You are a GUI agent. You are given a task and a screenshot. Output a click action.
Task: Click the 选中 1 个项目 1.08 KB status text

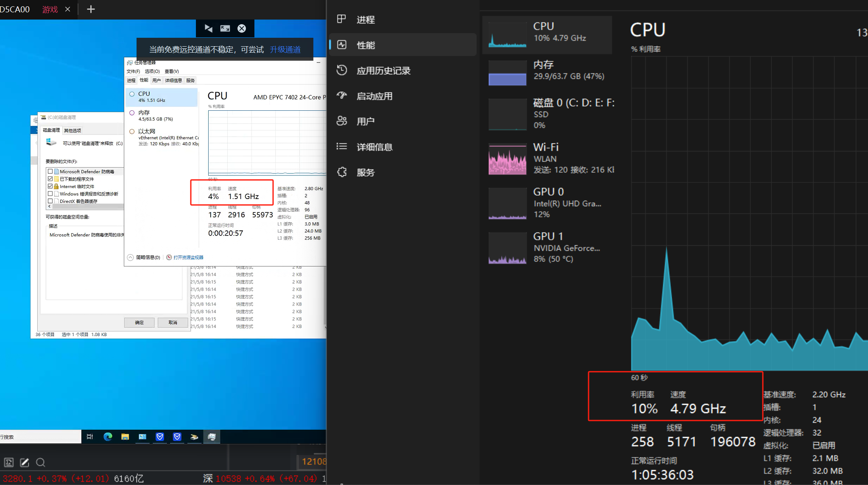(x=84, y=334)
